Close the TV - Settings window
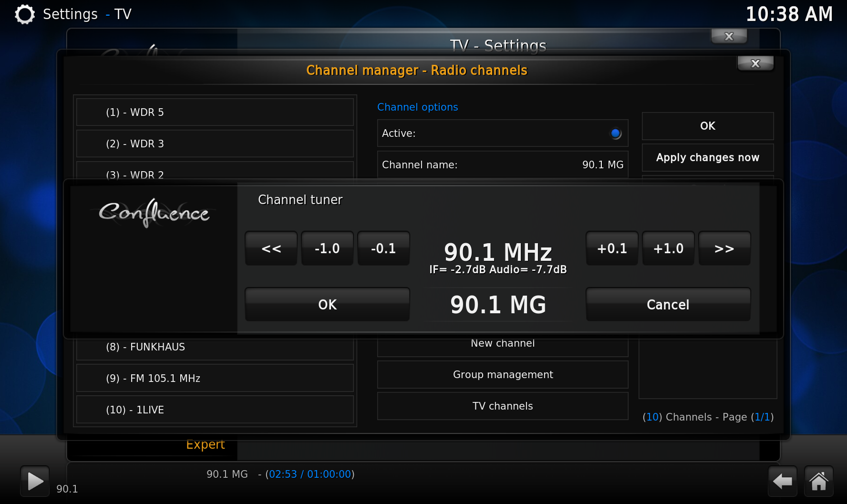Image resolution: width=847 pixels, height=504 pixels. pos(728,36)
